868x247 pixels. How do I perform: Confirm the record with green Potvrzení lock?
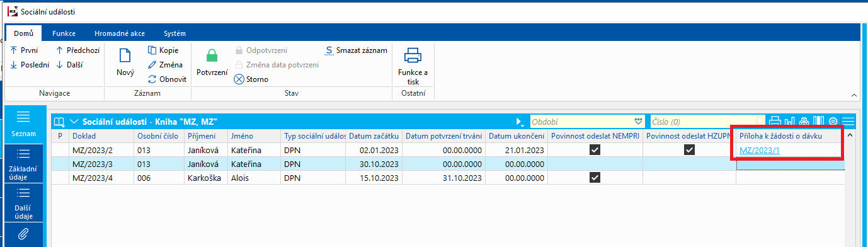tap(212, 63)
